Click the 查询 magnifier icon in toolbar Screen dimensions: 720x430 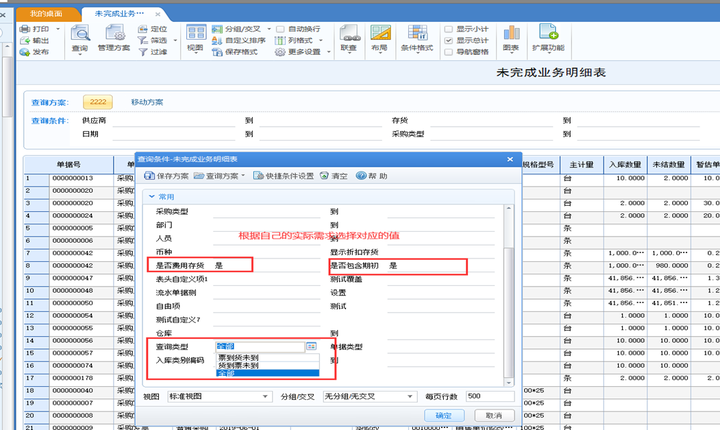[80, 34]
